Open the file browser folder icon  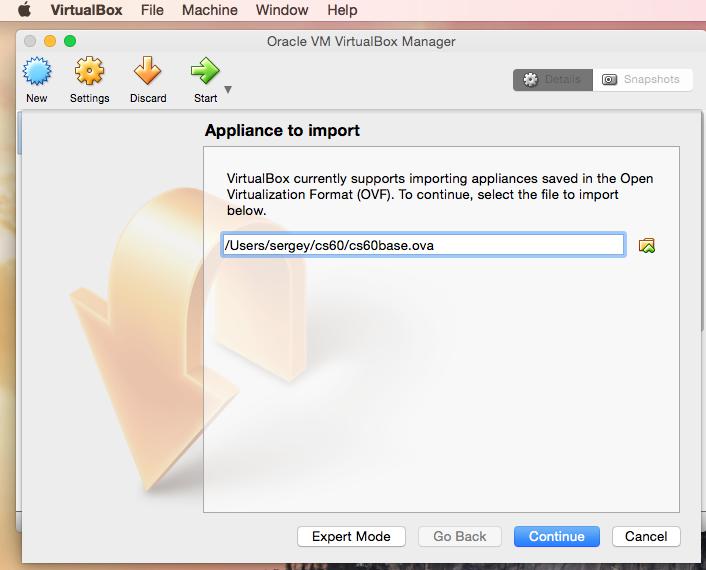[647, 245]
